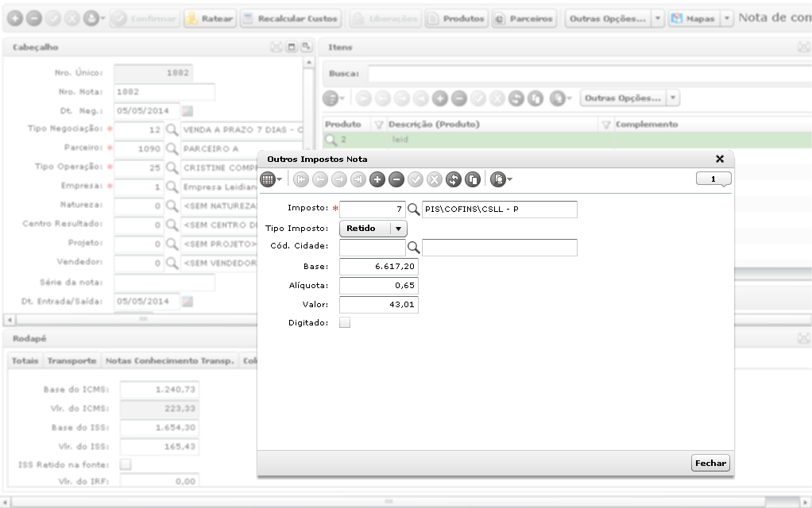Screen dimensions: 812x508
Task: Add an item with the Itens toolbar plus icon
Action: 439,98
